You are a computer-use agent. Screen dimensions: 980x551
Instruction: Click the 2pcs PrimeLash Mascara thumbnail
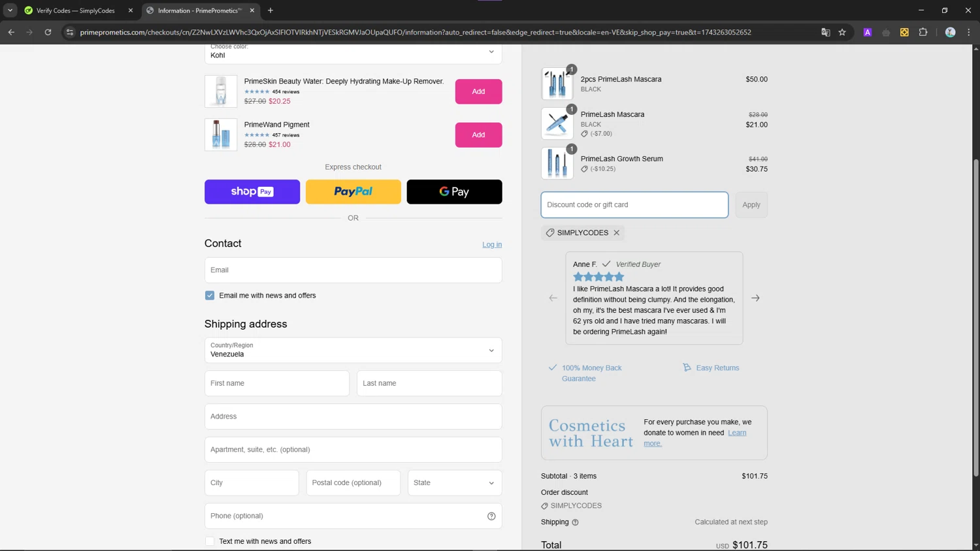tap(557, 84)
